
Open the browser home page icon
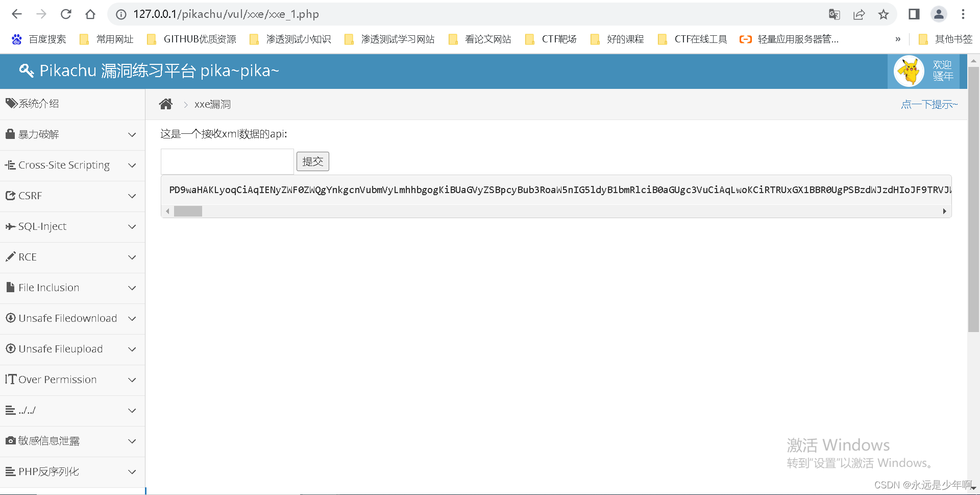coord(90,14)
